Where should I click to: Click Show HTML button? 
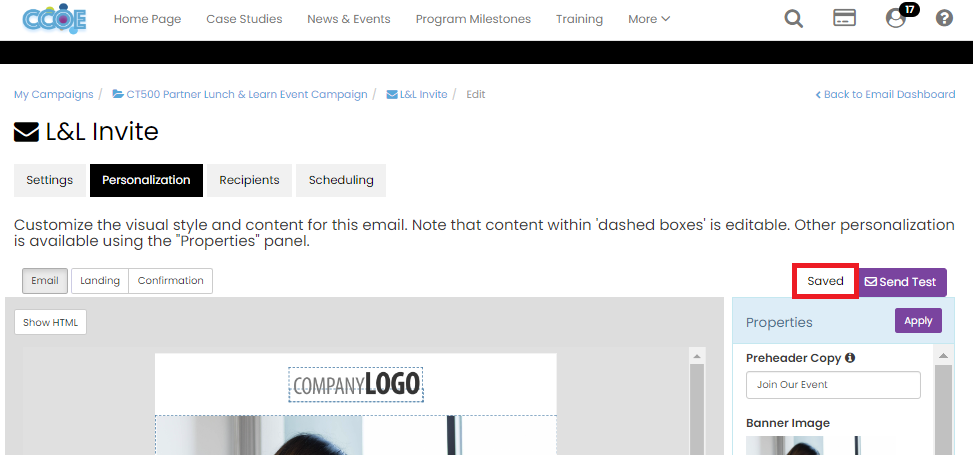pos(50,322)
